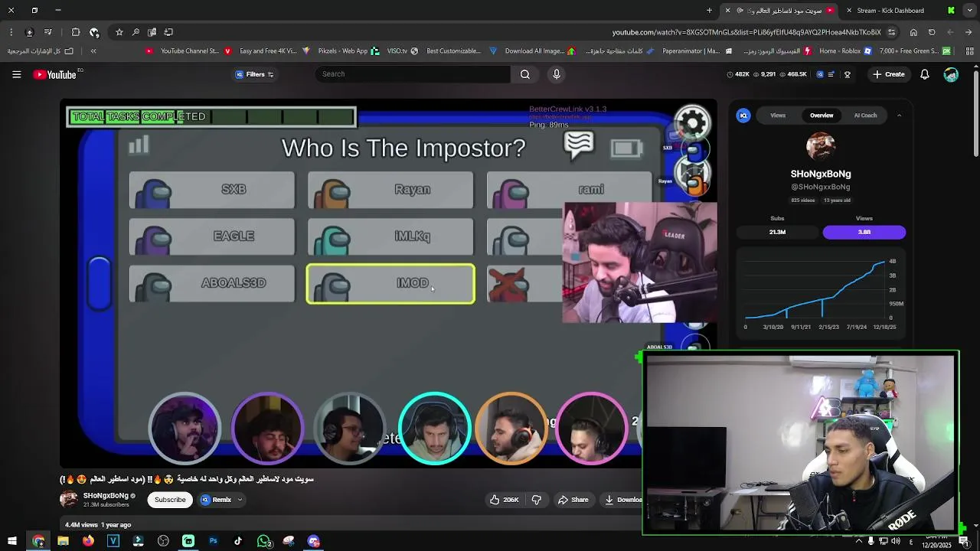The height and width of the screenshot is (551, 980).
Task: Open the browser downloads icon
Action: (x=29, y=32)
